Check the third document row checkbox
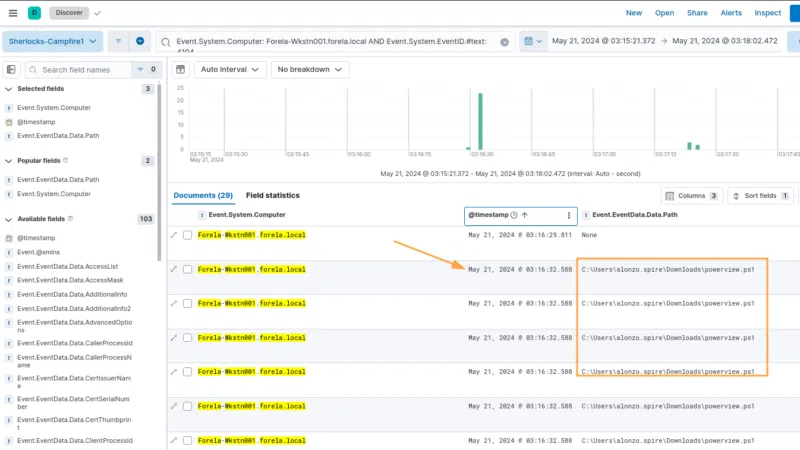Image resolution: width=800 pixels, height=450 pixels. click(x=187, y=304)
